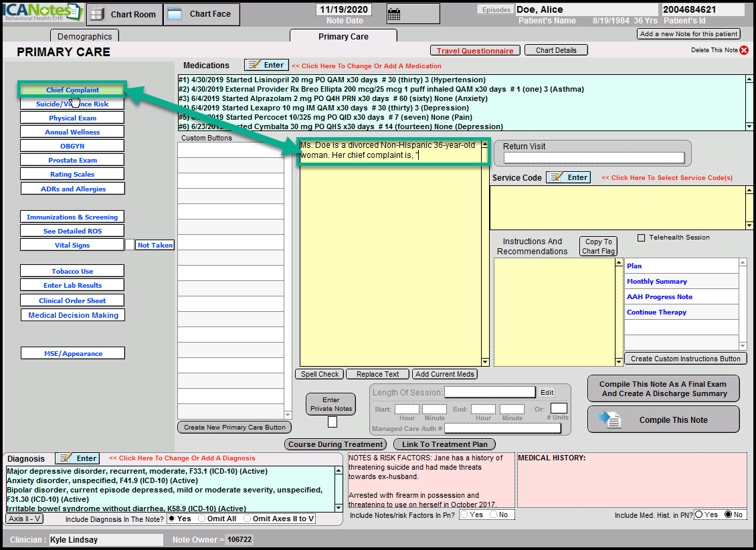Screen dimensions: 756x550
Task: Click the Chart Face folder icon
Action: [x=175, y=14]
